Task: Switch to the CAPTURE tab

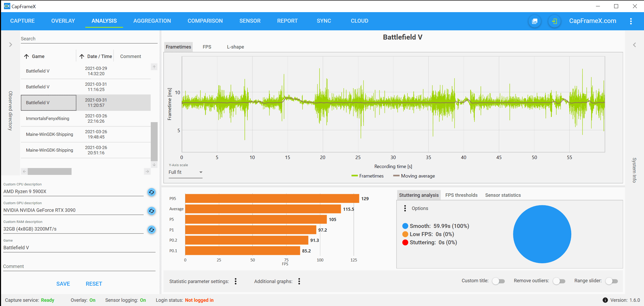Action: click(x=22, y=21)
